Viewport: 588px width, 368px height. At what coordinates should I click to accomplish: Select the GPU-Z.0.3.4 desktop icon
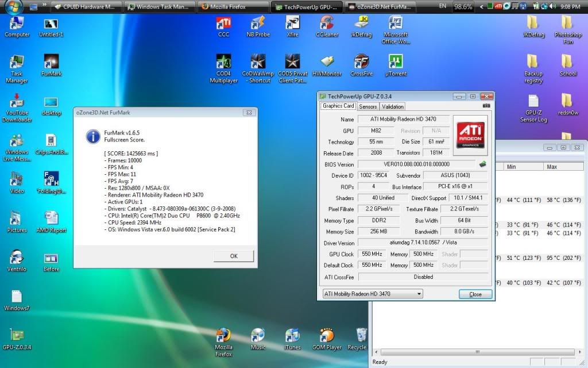[x=17, y=339]
